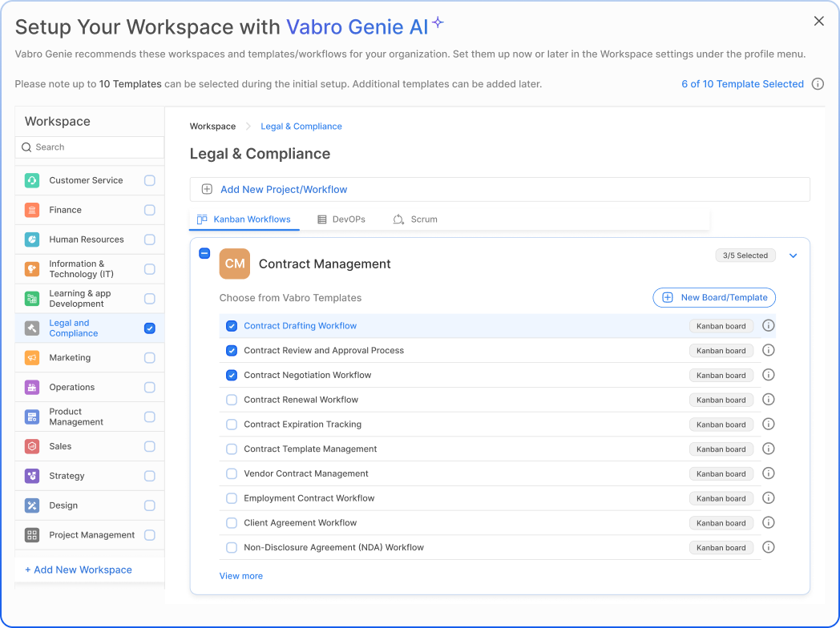This screenshot has height=628, width=840.
Task: Click the workspace Search field
Action: point(90,147)
